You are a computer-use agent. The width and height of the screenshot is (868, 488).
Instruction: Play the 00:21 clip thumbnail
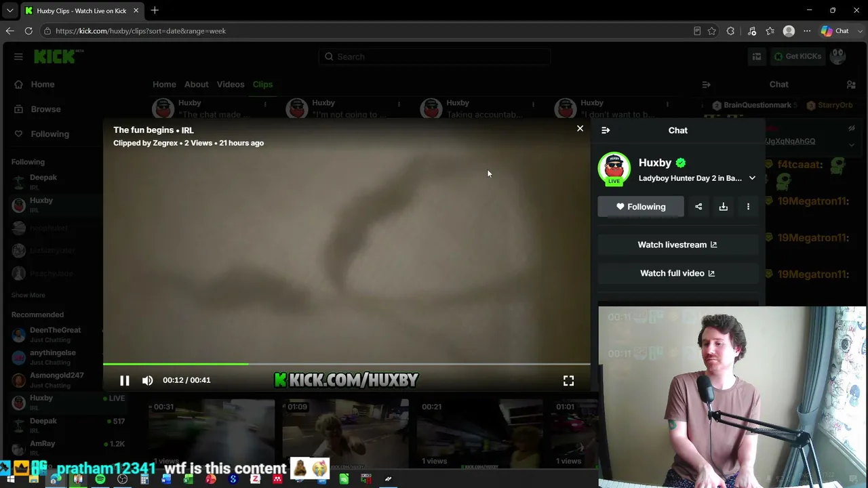point(479,432)
